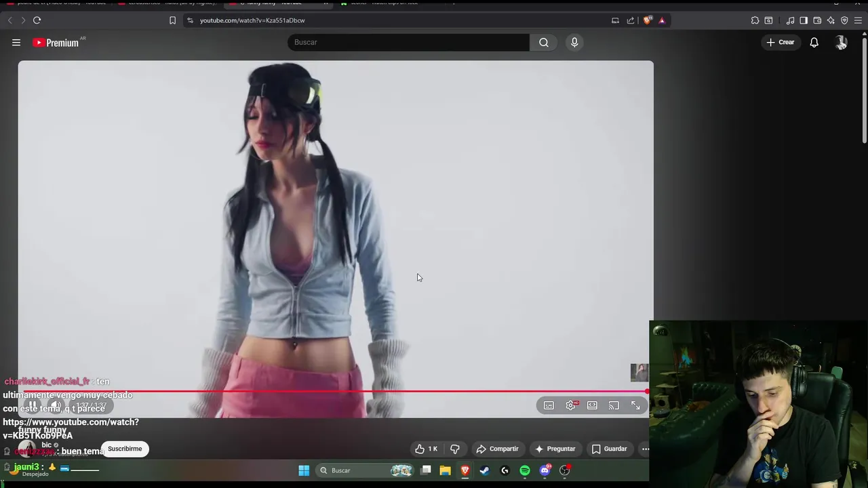Open the browser main menu
Viewport: 868px width, 488px height.
click(x=858, y=20)
